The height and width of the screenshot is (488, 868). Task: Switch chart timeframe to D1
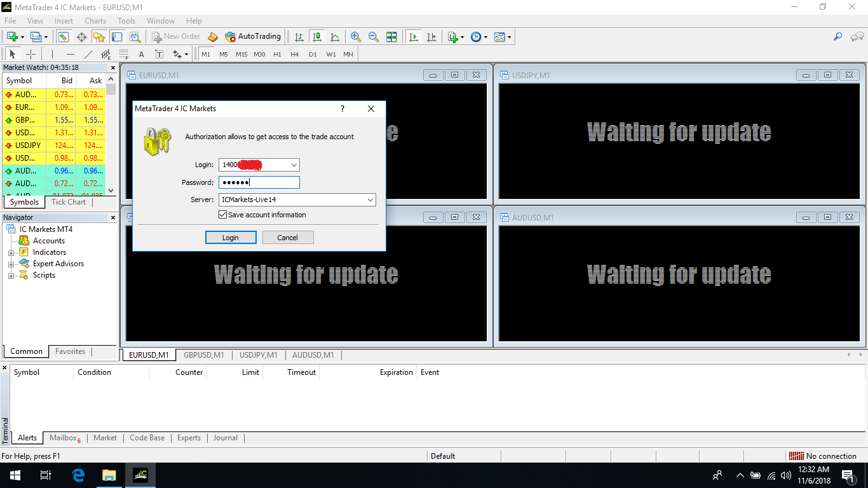(x=313, y=54)
